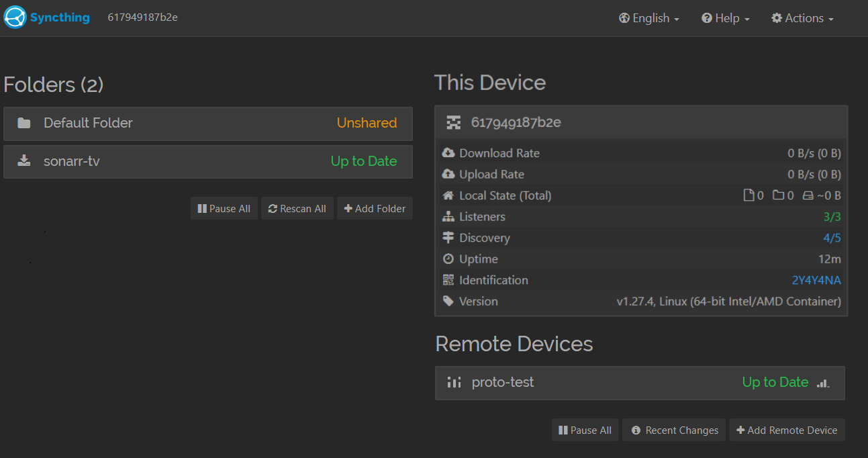Viewport: 868px width, 458px height.
Task: Pause all remote devices
Action: pyautogui.click(x=585, y=430)
